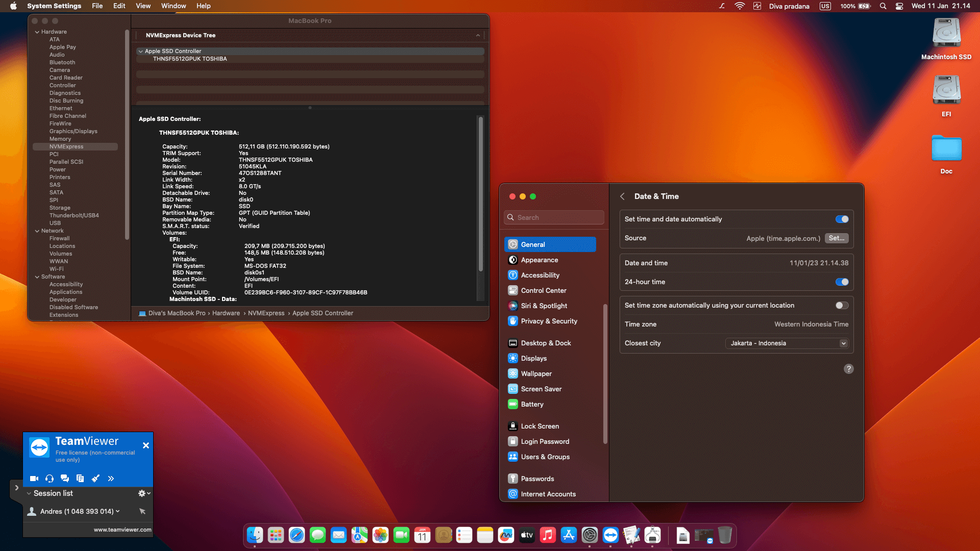Open Privacy & Security in settings sidebar

tap(548, 321)
